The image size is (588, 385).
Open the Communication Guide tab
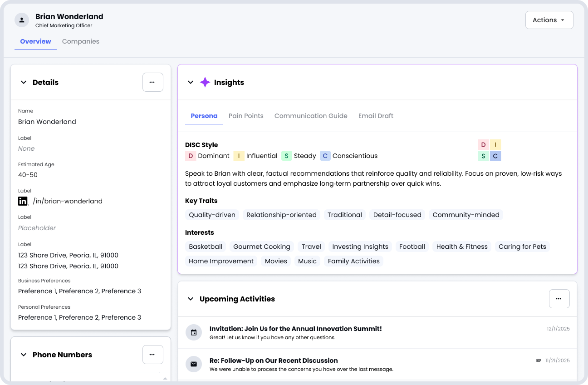pos(311,116)
